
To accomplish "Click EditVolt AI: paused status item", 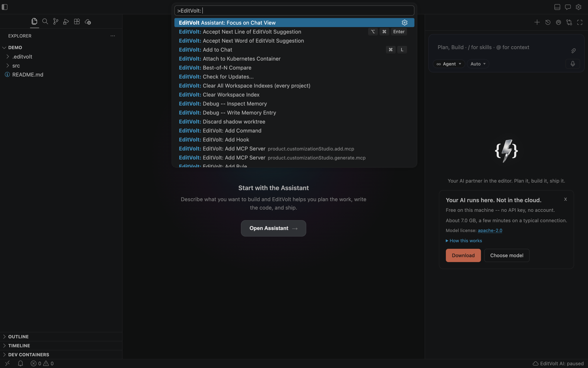I will click(558, 364).
